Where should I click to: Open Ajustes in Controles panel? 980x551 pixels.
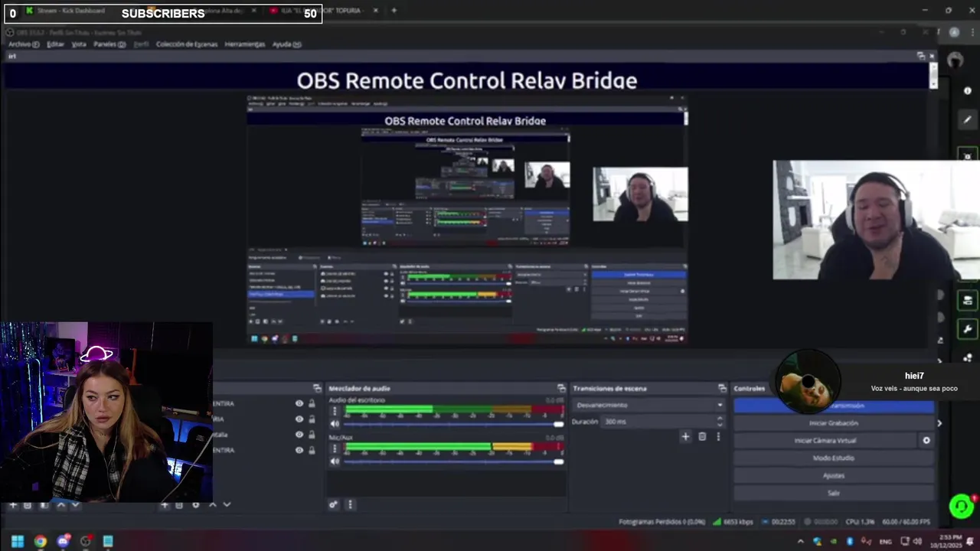[x=834, y=476]
